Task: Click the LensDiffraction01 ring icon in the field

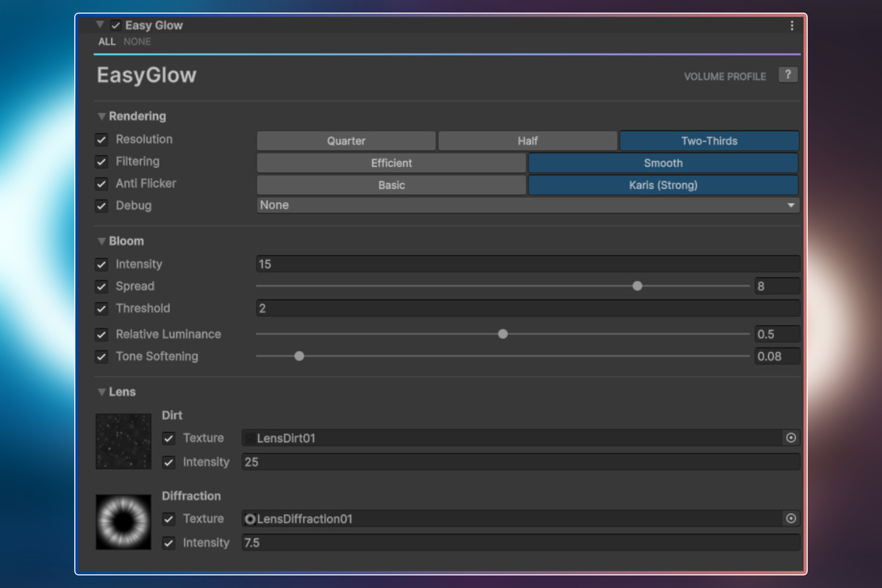Action: coord(250,519)
